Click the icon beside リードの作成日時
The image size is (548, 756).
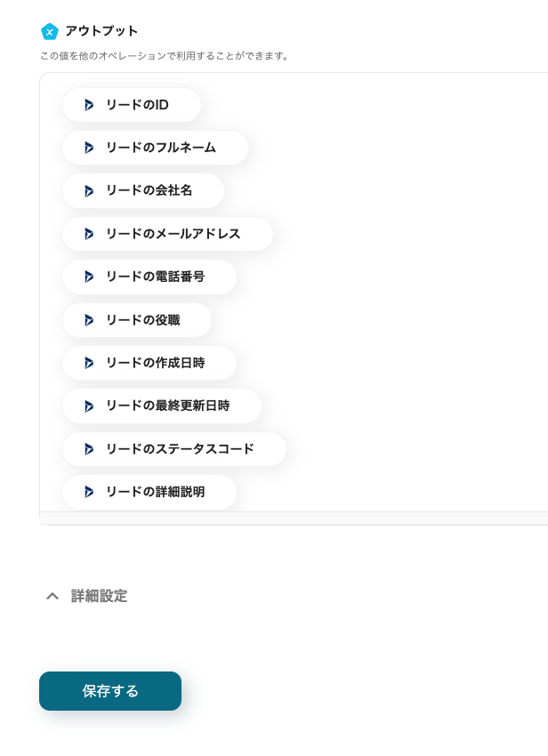[x=88, y=363]
